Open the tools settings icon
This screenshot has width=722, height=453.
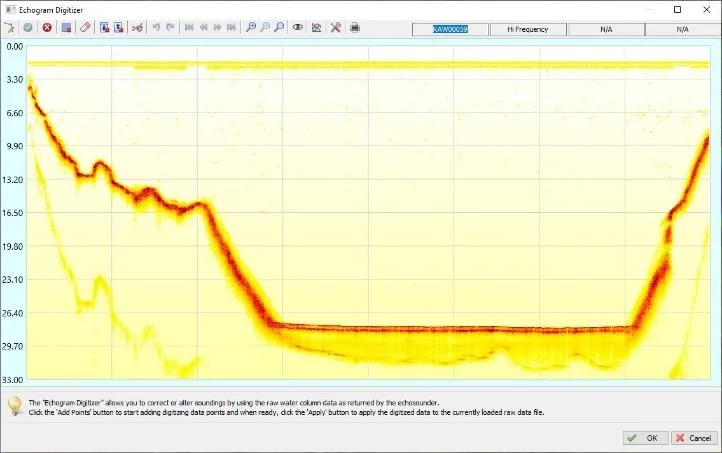(x=336, y=28)
